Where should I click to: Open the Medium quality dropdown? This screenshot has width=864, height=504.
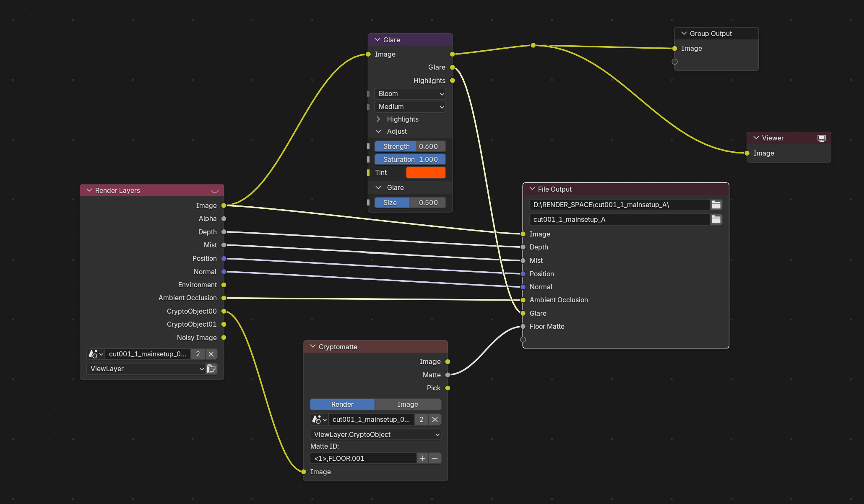click(x=410, y=107)
